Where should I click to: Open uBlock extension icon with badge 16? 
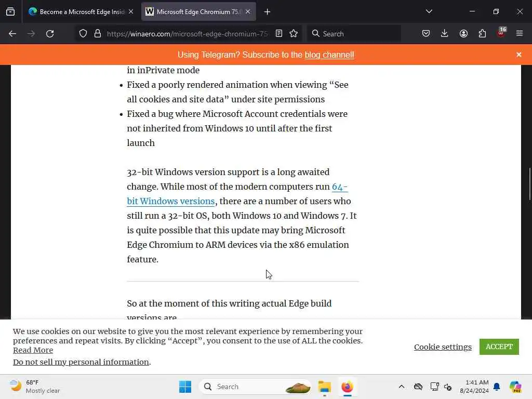pos(501,33)
